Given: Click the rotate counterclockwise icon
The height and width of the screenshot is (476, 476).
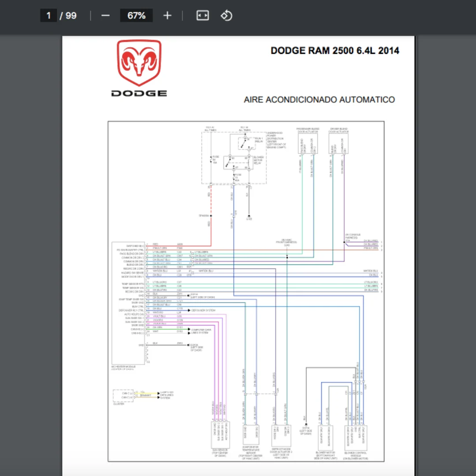Looking at the screenshot, I should click(227, 15).
